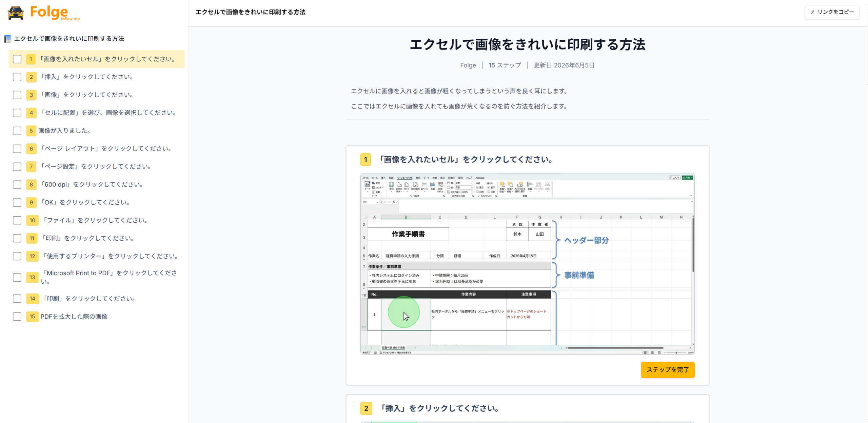Select step 12 「使用するプリンター」 in the sidebar
The image size is (868, 423).
click(x=97, y=256)
